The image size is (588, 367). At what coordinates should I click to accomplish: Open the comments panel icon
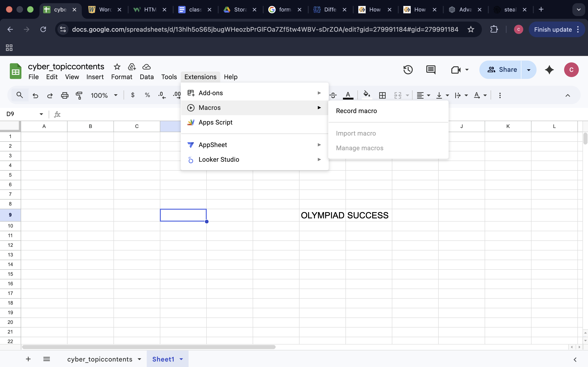pyautogui.click(x=431, y=70)
